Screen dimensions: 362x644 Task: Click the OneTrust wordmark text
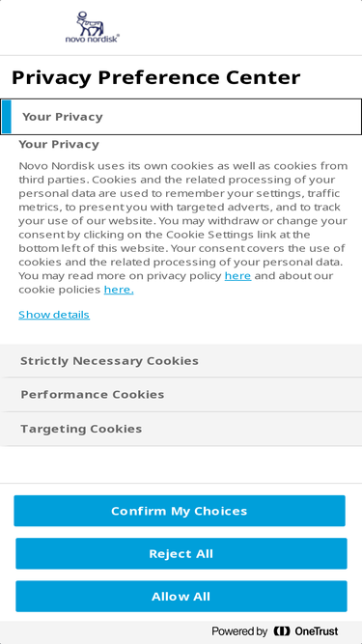(317, 630)
